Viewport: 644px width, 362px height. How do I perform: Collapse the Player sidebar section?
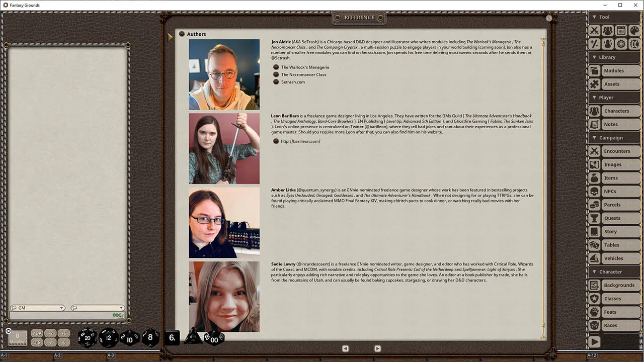tap(614, 98)
